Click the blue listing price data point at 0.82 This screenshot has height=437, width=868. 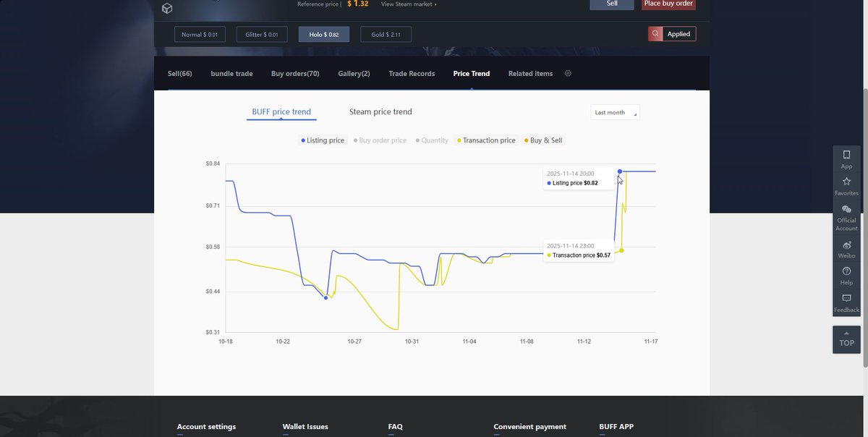pos(620,171)
